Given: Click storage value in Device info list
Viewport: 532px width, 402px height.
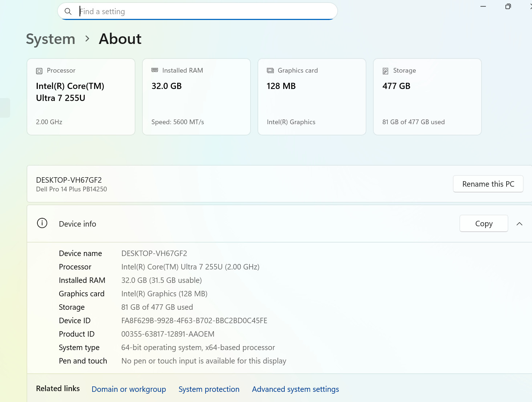Looking at the screenshot, I should point(157,307).
